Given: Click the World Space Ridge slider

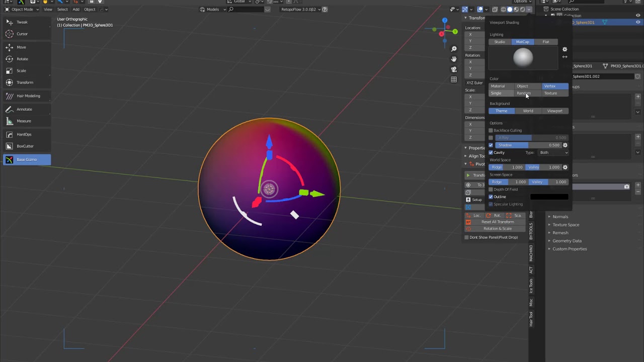Looking at the screenshot, I should point(507,167).
